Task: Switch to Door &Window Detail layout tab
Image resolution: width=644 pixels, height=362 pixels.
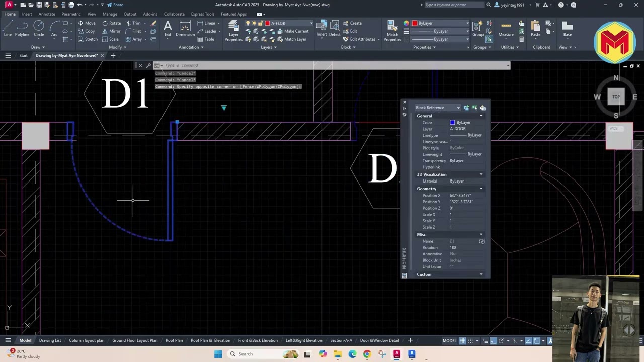Action: [x=379, y=340]
